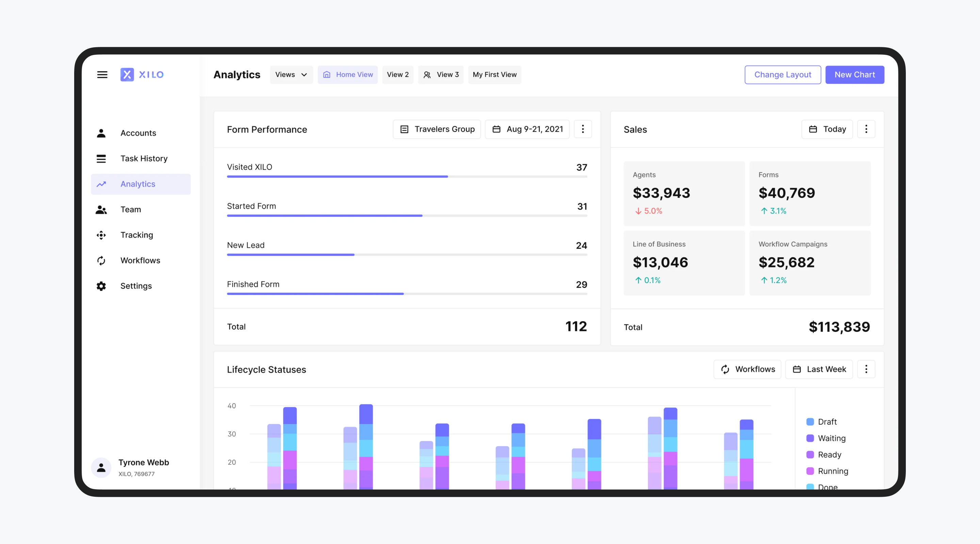
Task: Open the Travelers Group selector
Action: click(436, 129)
